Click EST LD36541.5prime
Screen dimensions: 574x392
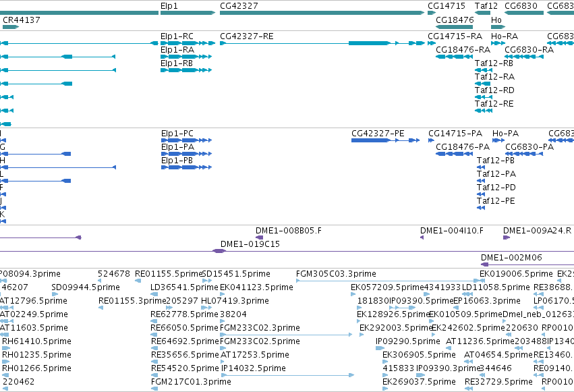tap(154, 294)
